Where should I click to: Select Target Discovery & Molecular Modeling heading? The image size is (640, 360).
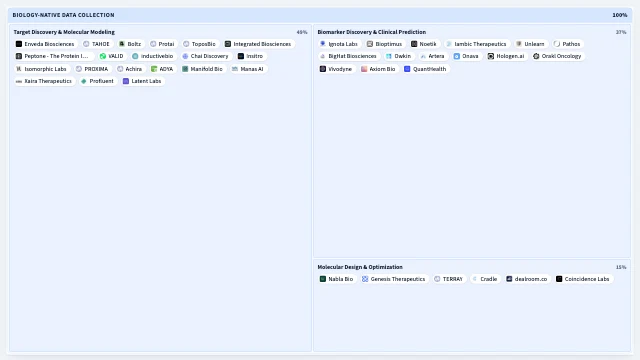pyautogui.click(x=64, y=32)
